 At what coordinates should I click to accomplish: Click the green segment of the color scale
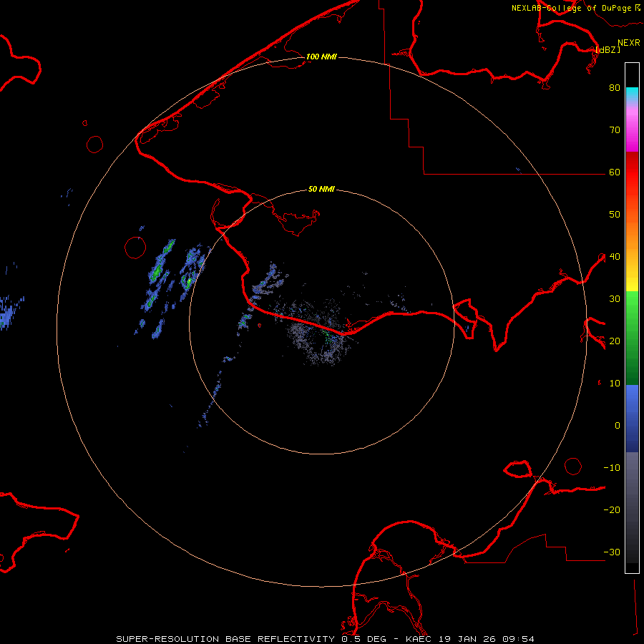pos(632,338)
